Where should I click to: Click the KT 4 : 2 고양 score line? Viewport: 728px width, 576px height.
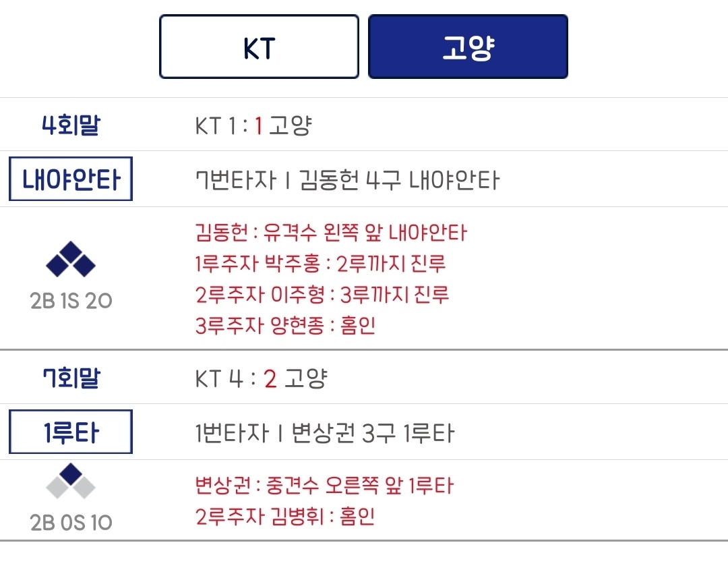click(x=260, y=379)
